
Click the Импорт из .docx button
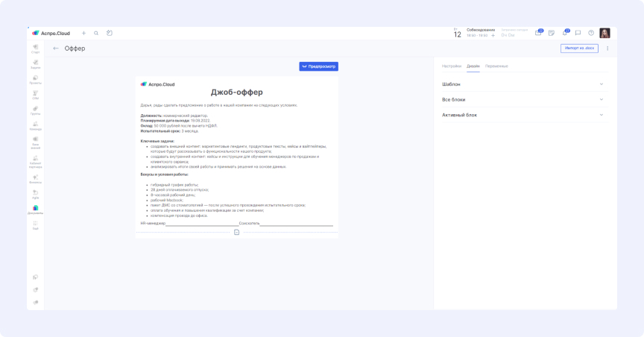tap(579, 48)
